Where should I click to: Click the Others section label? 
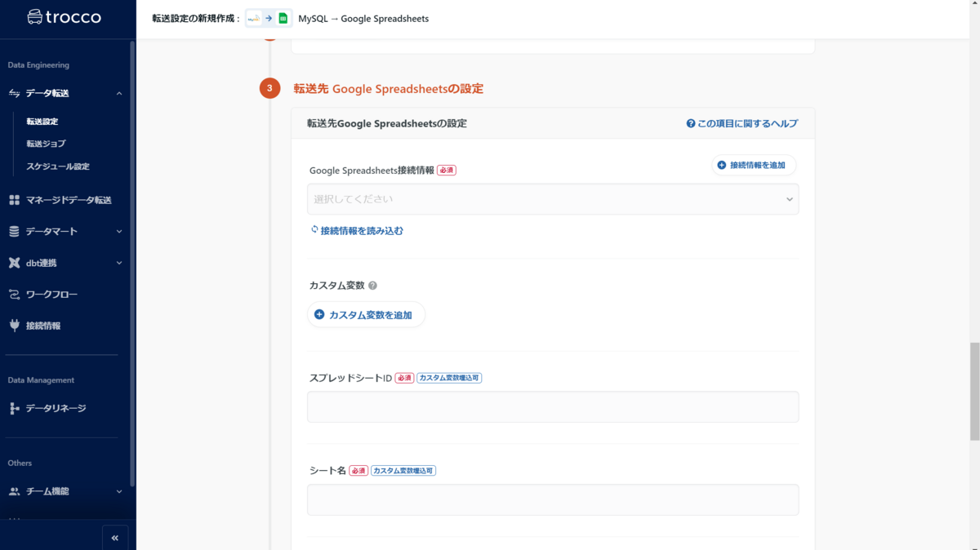tap(20, 463)
